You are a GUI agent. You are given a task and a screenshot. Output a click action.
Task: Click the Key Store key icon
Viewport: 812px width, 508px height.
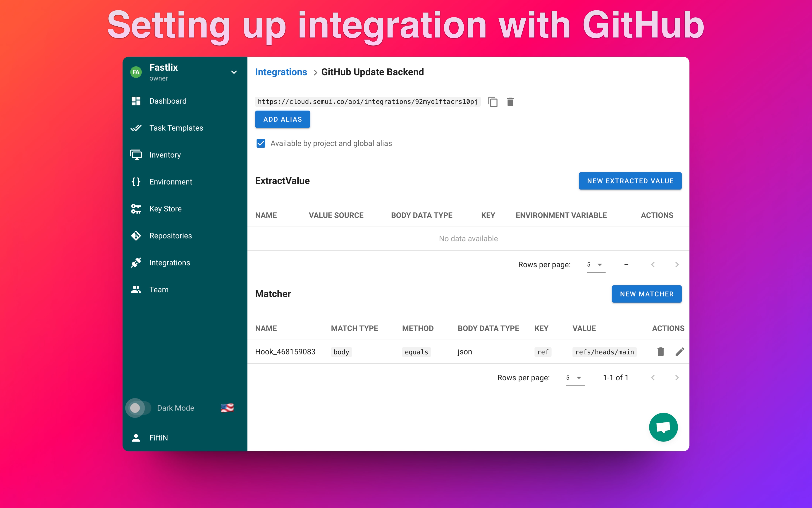136,209
